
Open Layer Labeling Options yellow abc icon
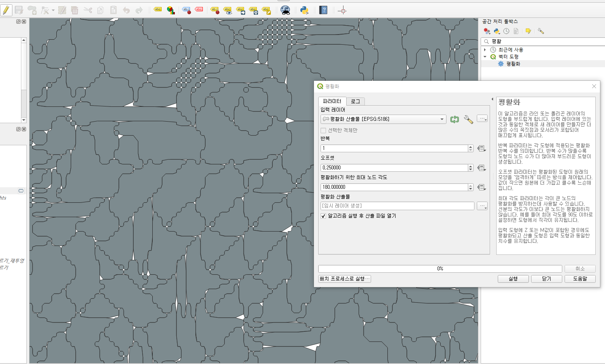click(157, 10)
